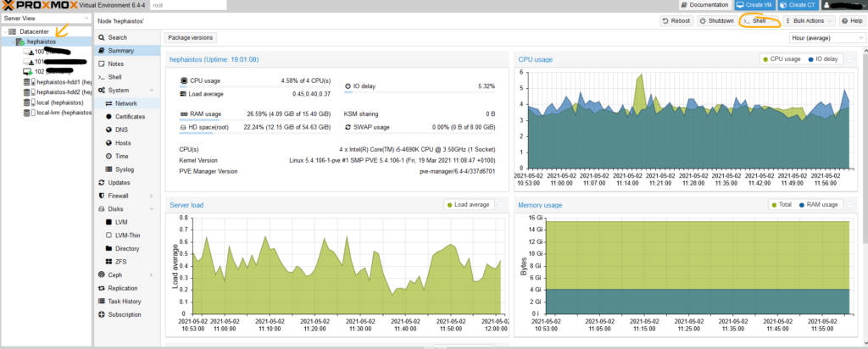The height and width of the screenshot is (349, 868).
Task: Click the Memory usage chart options circle
Action: click(849, 205)
